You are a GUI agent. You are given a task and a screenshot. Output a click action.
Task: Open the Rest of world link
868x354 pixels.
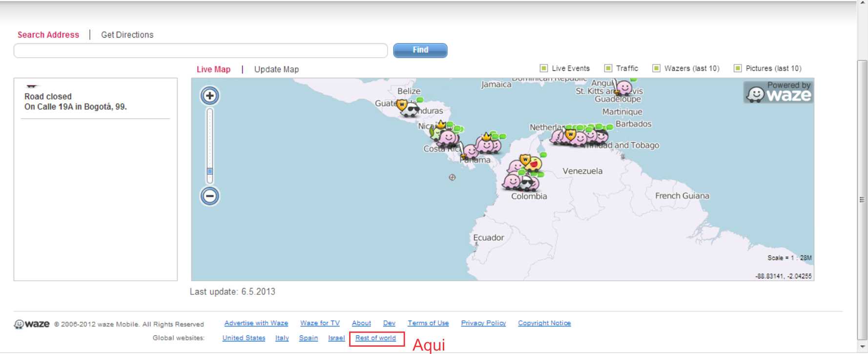pos(375,338)
